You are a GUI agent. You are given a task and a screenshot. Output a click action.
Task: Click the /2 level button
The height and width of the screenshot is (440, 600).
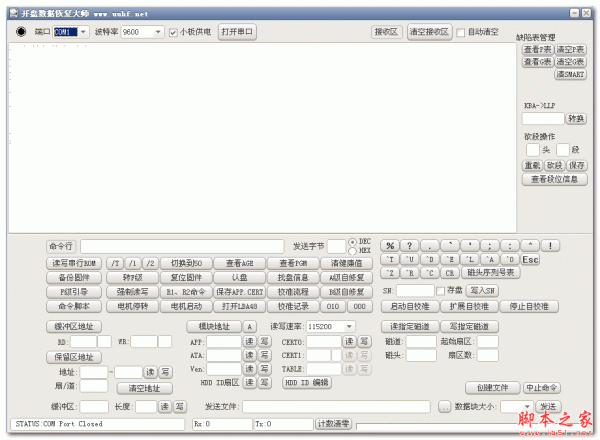pyautogui.click(x=151, y=263)
